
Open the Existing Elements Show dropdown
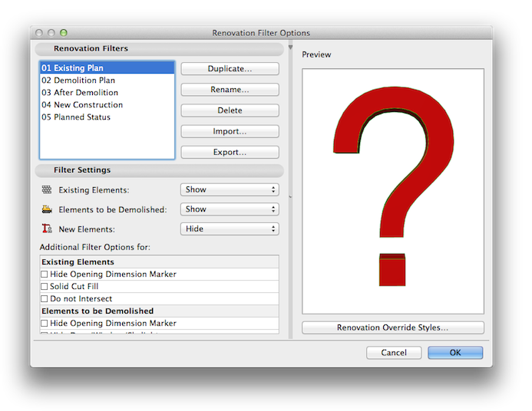click(230, 189)
